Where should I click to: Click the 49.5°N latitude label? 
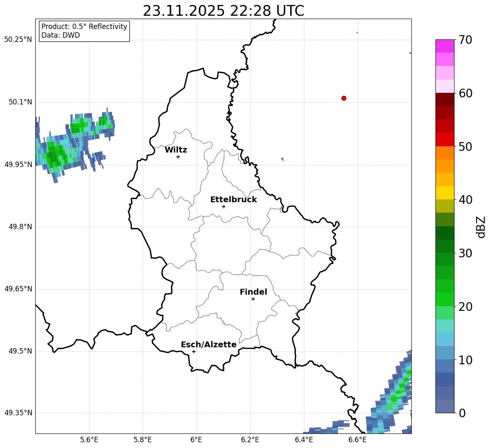coord(20,351)
